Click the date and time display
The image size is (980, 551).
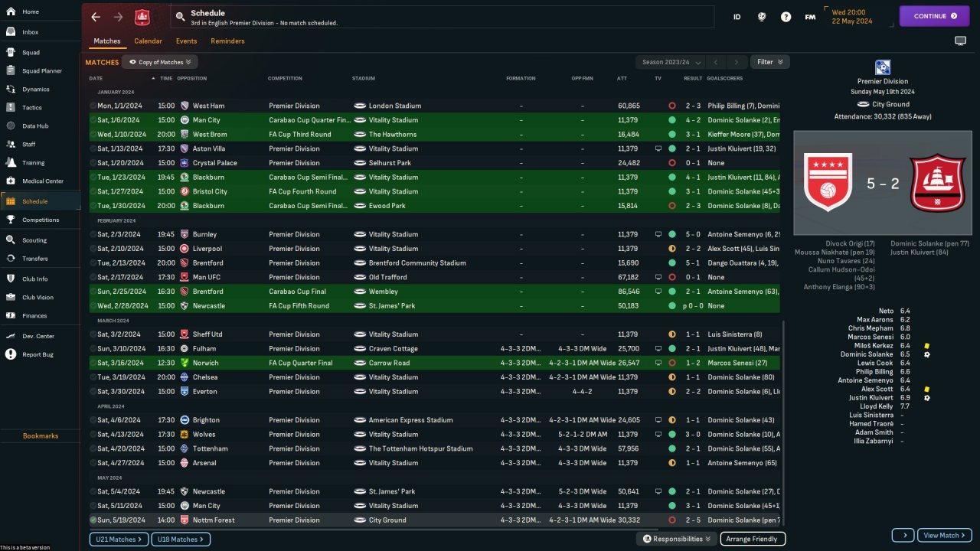(859, 16)
